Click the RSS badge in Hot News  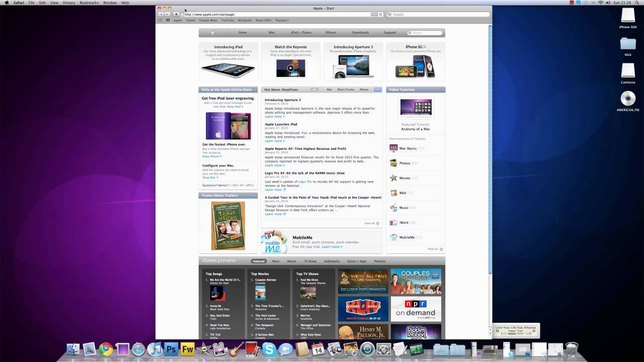coord(378,89)
